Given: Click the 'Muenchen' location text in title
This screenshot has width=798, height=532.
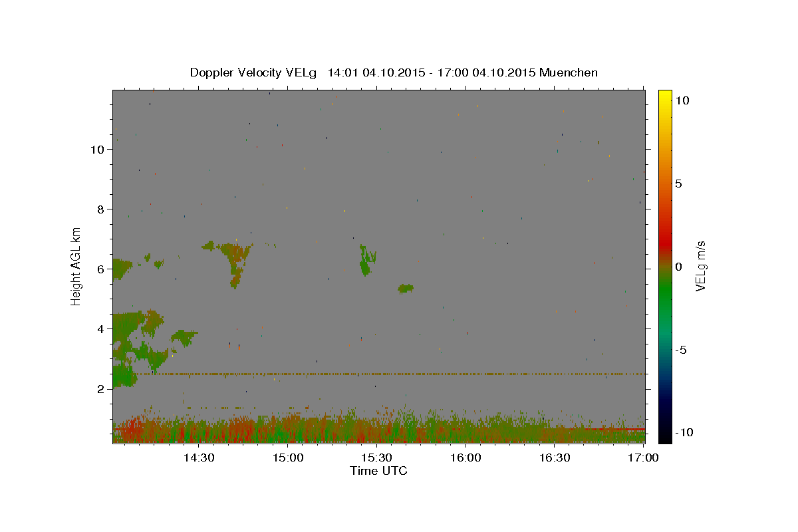Looking at the screenshot, I should (x=569, y=72).
